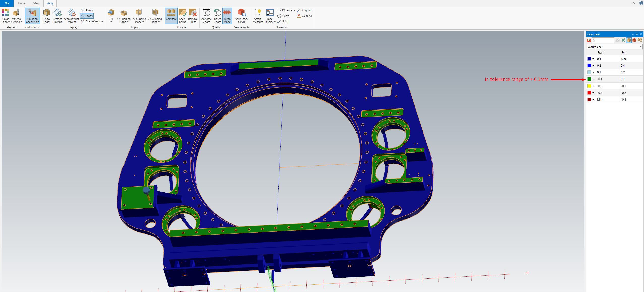644x292 pixels.
Task: Switch to the Verify tab
Action: tap(50, 3)
